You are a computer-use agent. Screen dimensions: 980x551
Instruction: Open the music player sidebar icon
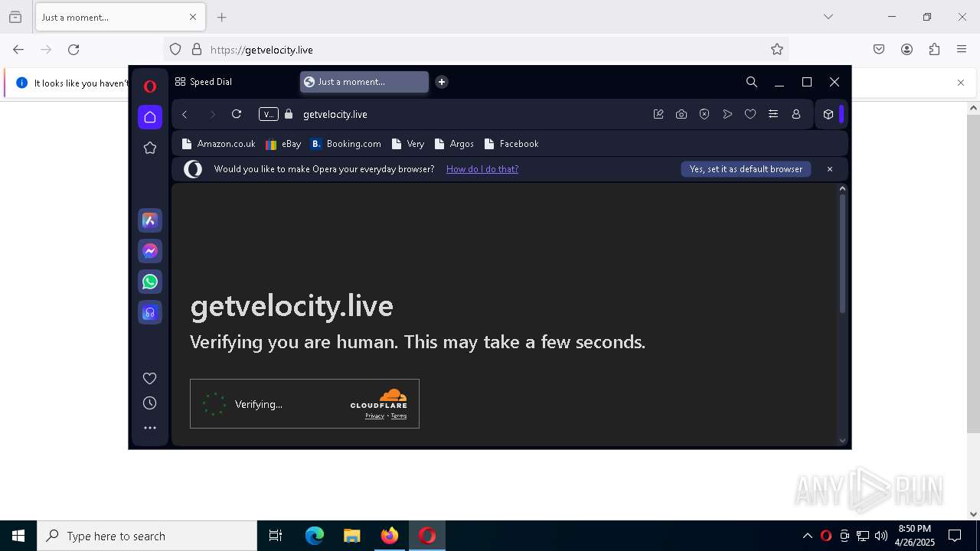pos(150,312)
